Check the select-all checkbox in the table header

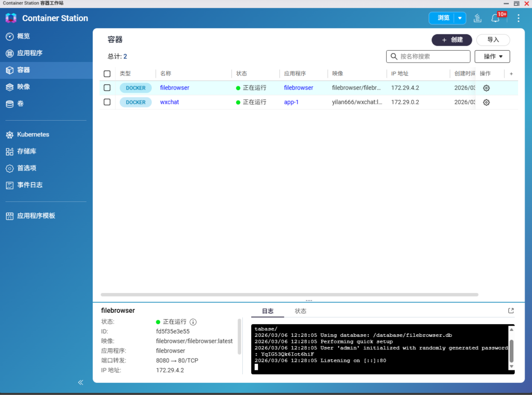(107, 73)
